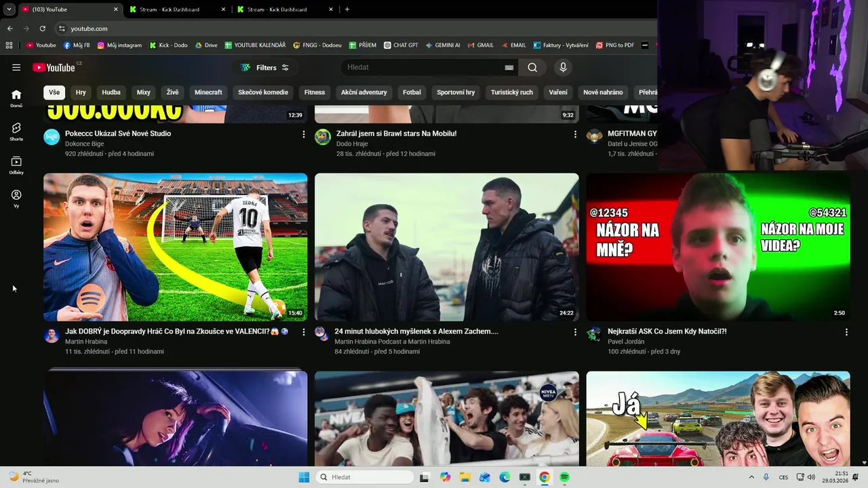Screen dimensions: 868x488
Task: Select the Hudba filter chip
Action: pyautogui.click(x=111, y=92)
